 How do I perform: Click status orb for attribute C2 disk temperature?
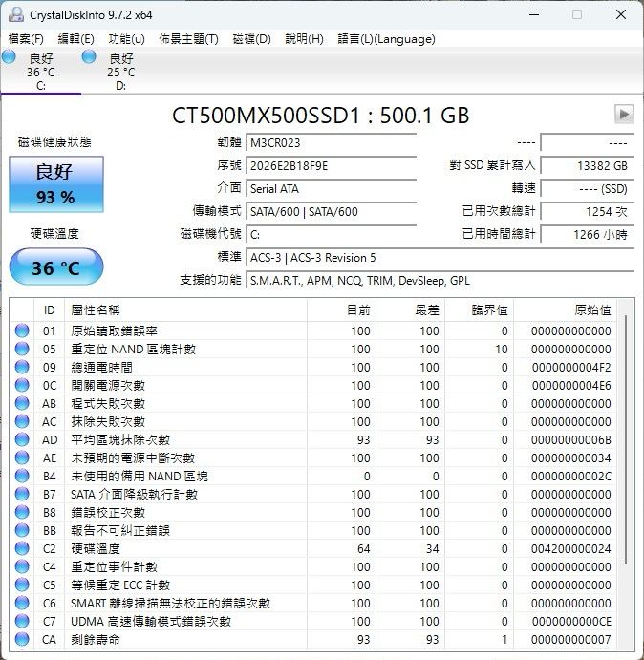click(x=22, y=549)
